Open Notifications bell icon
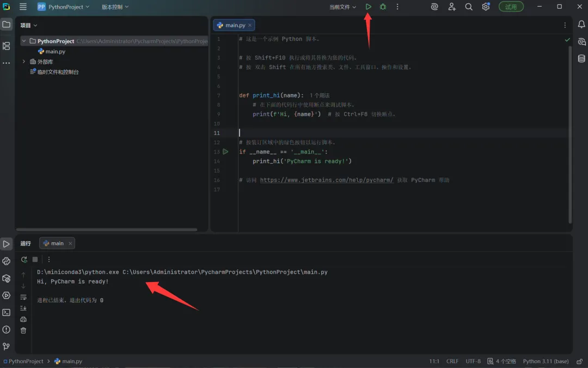 coord(581,24)
